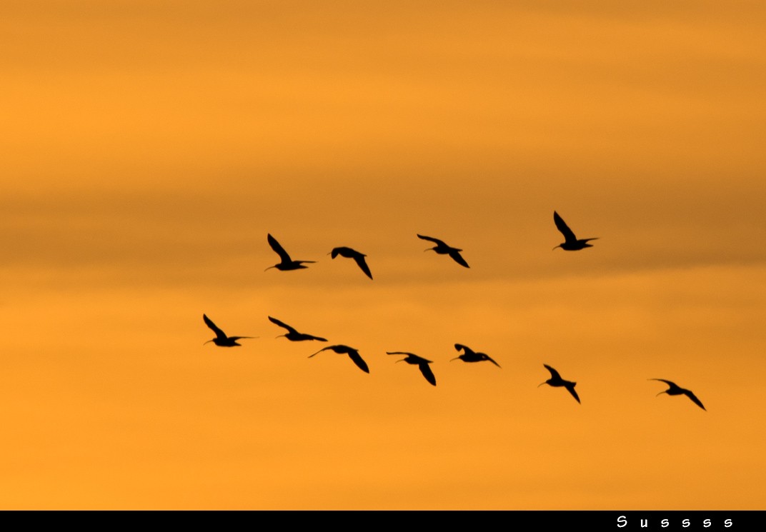Click the capital S in the watermark
This screenshot has width=766, height=532.
(x=622, y=522)
